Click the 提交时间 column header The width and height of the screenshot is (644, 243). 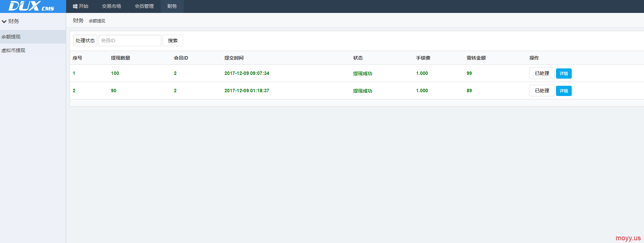[x=234, y=58]
